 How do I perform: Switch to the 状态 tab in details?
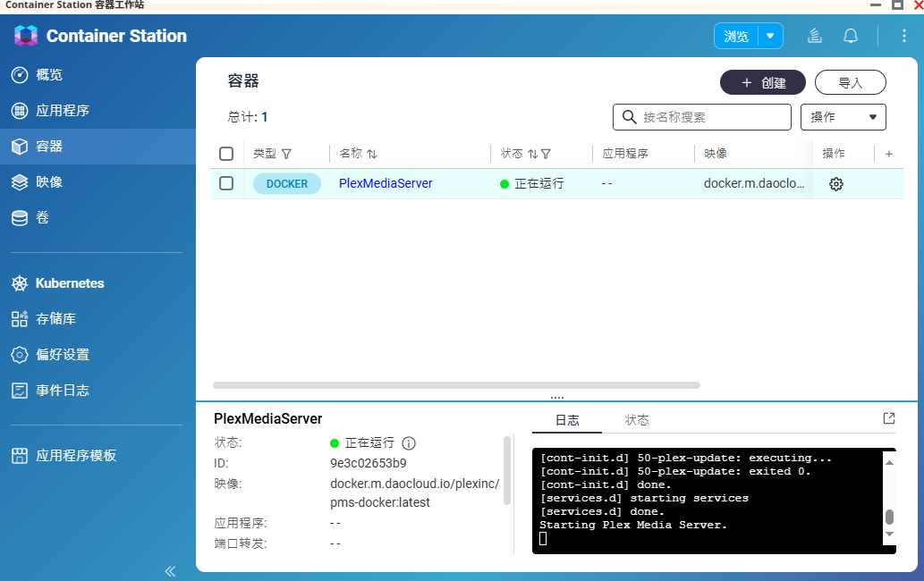(x=637, y=420)
